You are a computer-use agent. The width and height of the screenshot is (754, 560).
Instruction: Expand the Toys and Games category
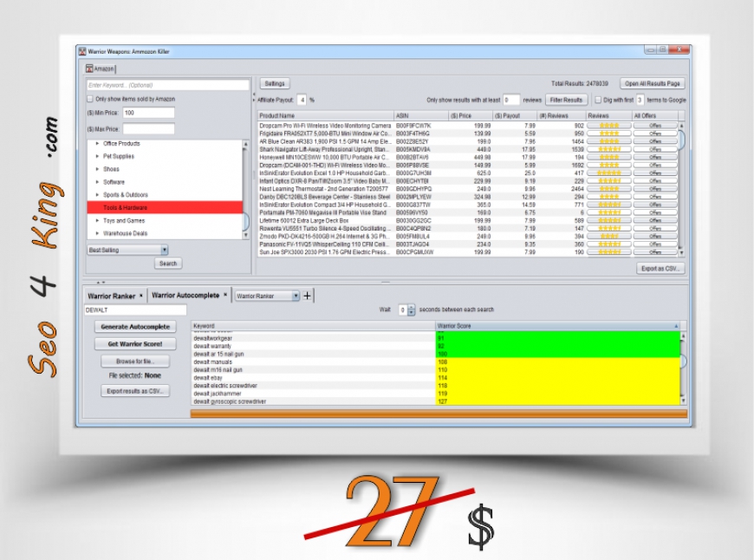97,220
